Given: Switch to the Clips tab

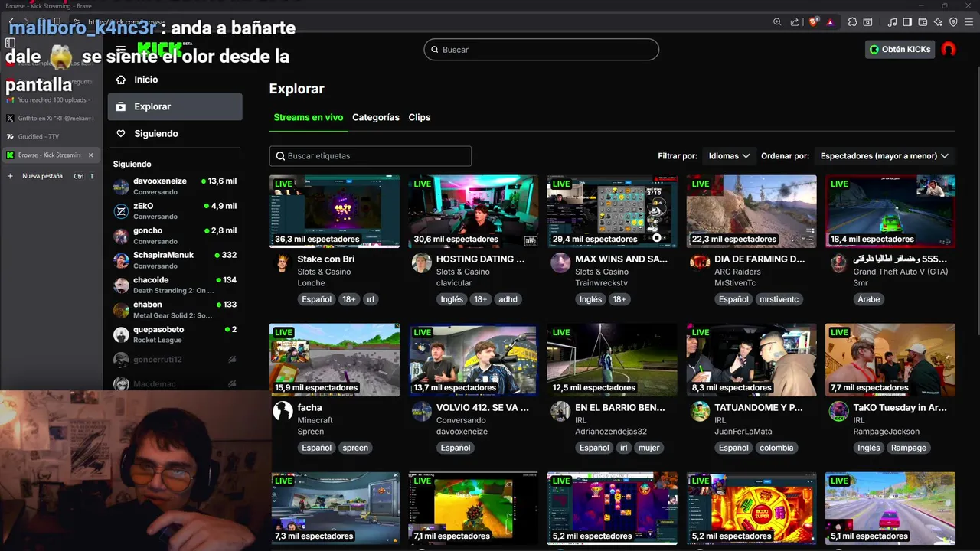Looking at the screenshot, I should pyautogui.click(x=420, y=117).
